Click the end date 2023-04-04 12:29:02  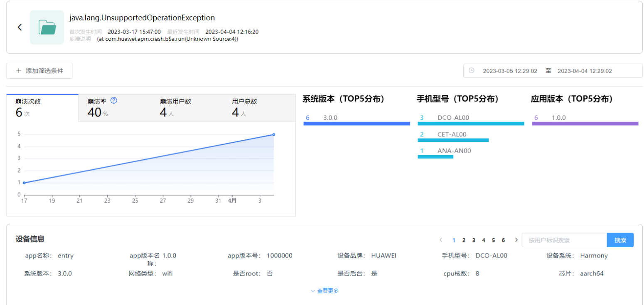[585, 71]
